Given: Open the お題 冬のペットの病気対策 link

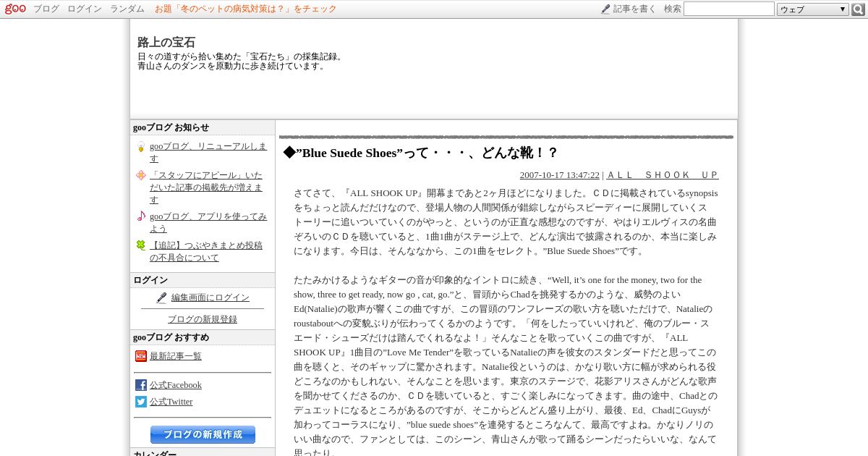Looking at the screenshot, I should click(246, 9).
